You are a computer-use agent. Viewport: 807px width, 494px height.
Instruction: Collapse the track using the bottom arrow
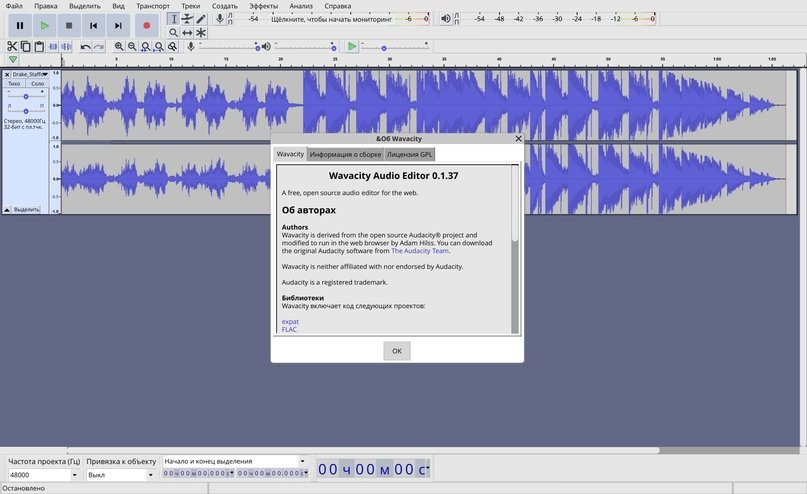click(7, 209)
